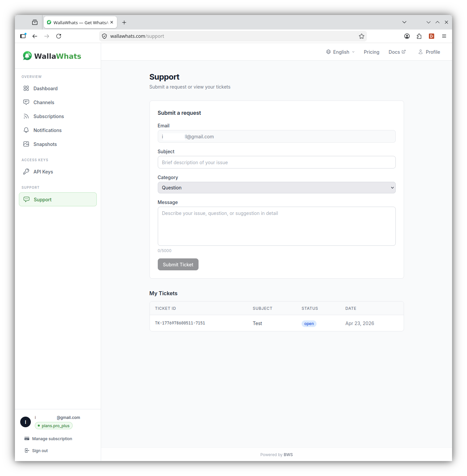The width and height of the screenshot is (467, 476).
Task: Click the Apr 23, 2026 date
Action: tap(360, 323)
